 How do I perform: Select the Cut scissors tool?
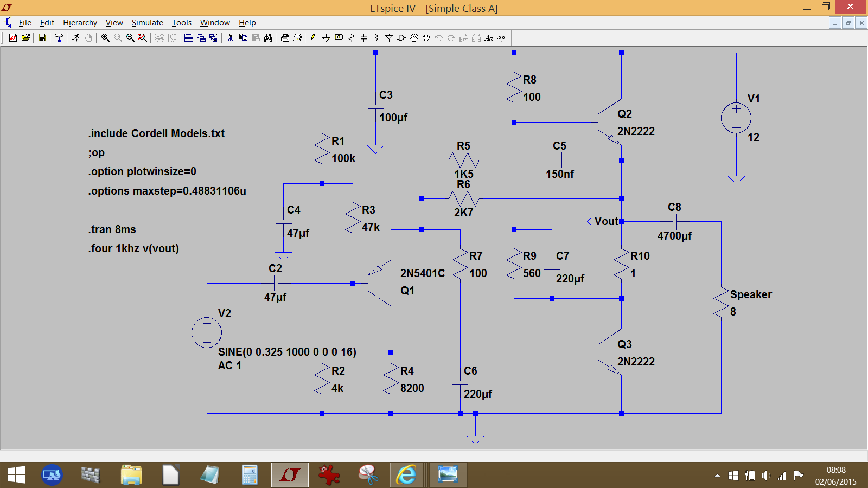231,37
